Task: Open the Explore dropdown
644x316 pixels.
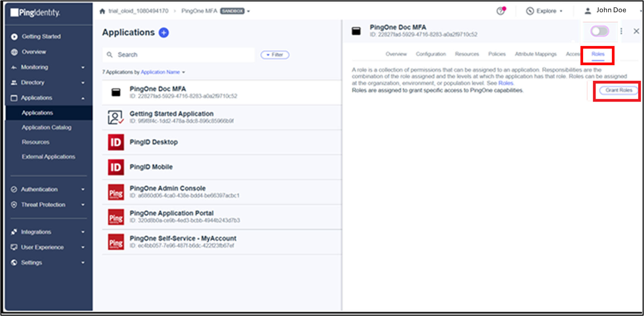Action: pyautogui.click(x=544, y=11)
